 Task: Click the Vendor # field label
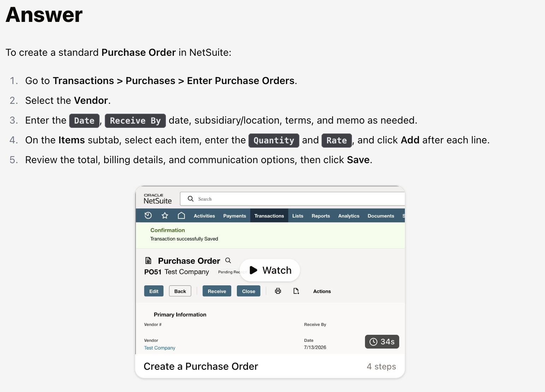pos(153,325)
